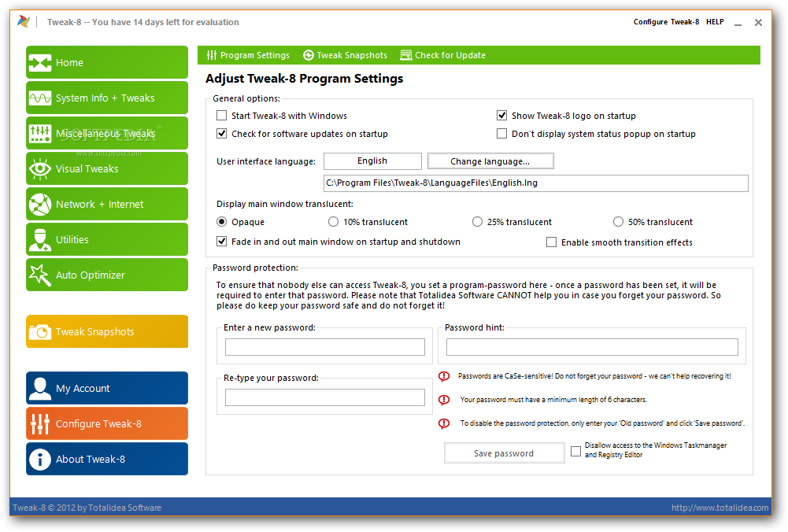Click the About Tweak-8 info icon

[39, 459]
